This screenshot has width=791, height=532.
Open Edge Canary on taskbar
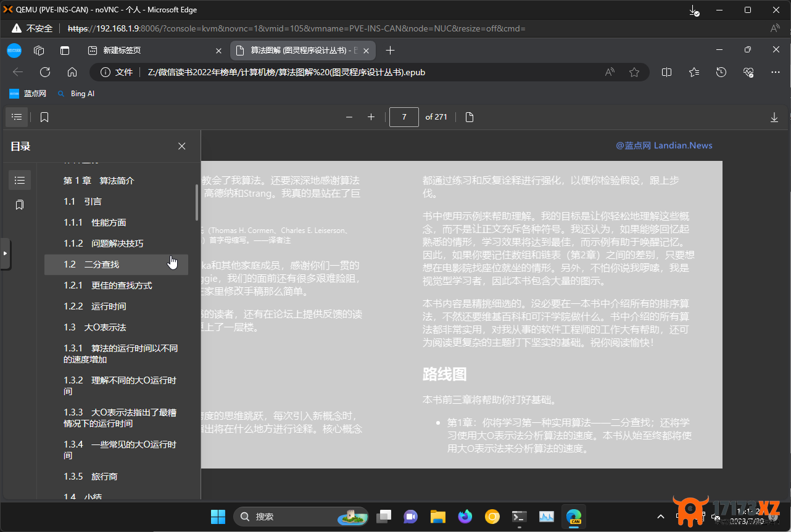click(574, 517)
